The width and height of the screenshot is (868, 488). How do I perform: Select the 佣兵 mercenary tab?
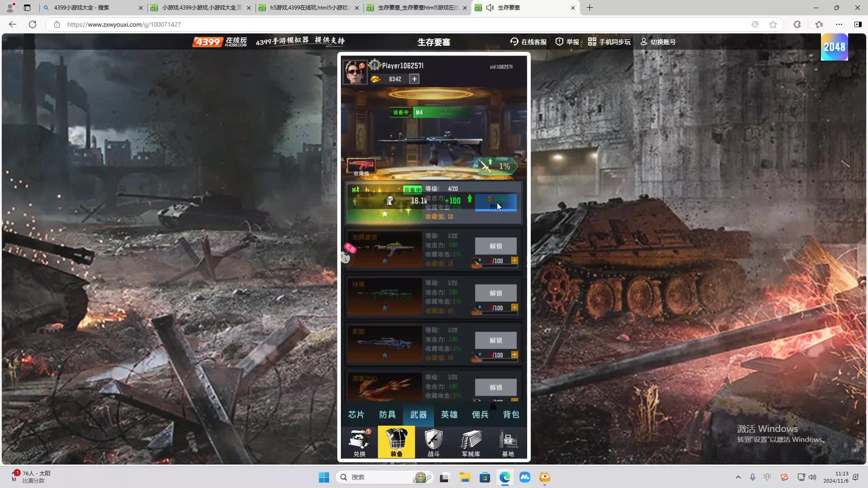click(x=480, y=414)
